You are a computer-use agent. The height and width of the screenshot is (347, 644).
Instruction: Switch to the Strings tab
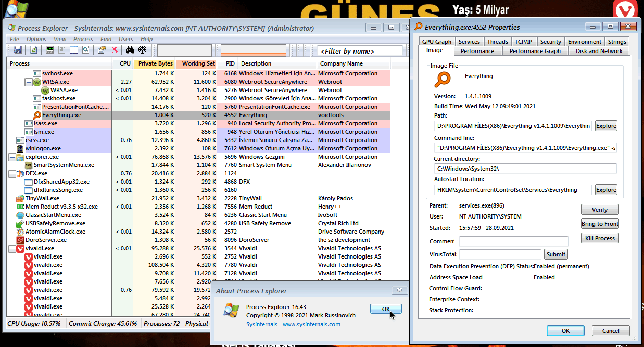pyautogui.click(x=617, y=42)
